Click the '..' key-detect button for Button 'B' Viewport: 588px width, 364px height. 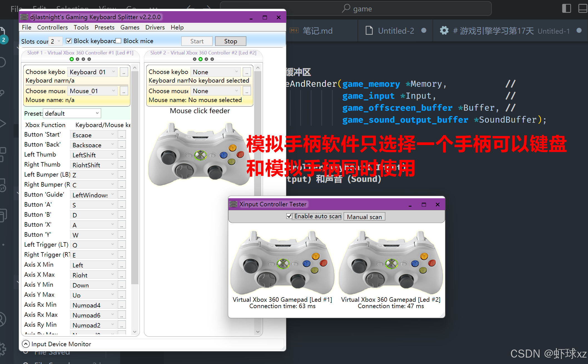121,215
